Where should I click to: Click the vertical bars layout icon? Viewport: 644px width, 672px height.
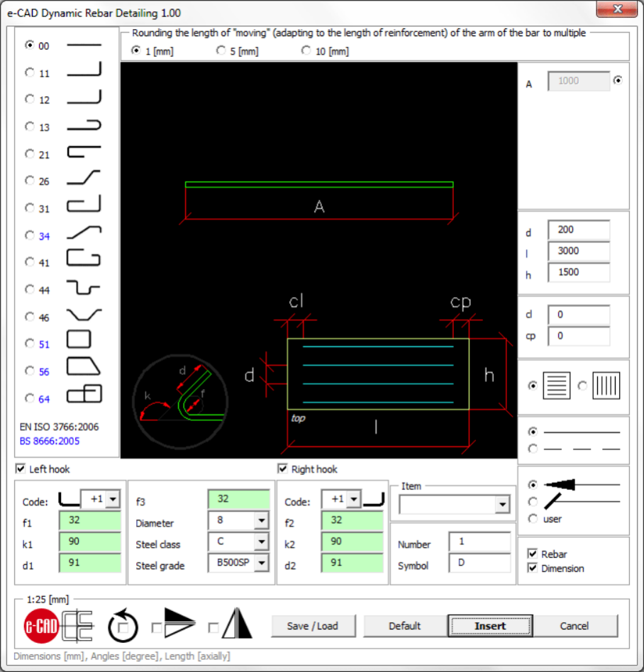point(606,386)
